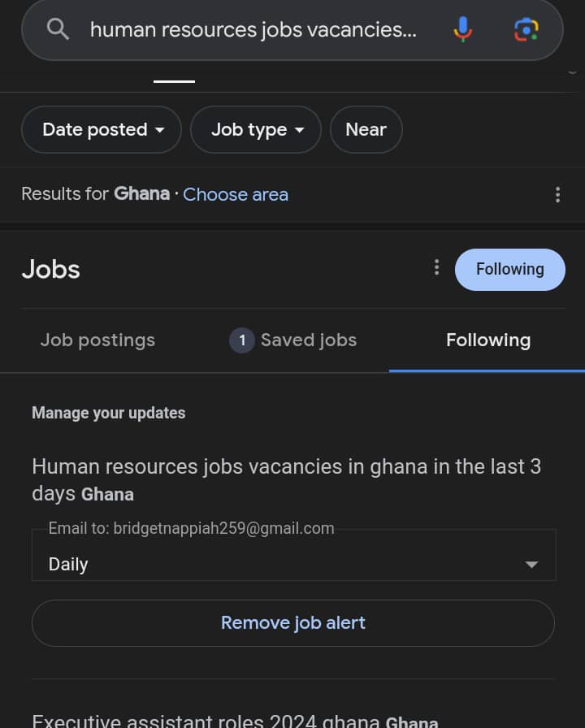Screen dimensions: 585x728
Task: Tap the saved jobs count badge
Action: pyautogui.click(x=242, y=340)
